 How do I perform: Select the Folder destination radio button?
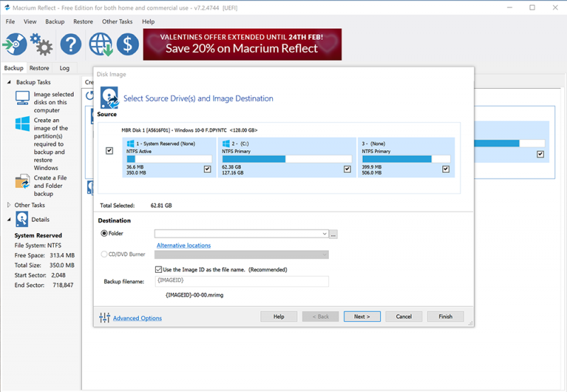[x=104, y=233]
